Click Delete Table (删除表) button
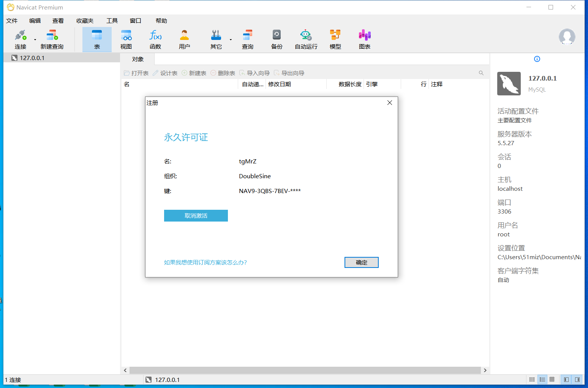588x388 pixels. (223, 73)
